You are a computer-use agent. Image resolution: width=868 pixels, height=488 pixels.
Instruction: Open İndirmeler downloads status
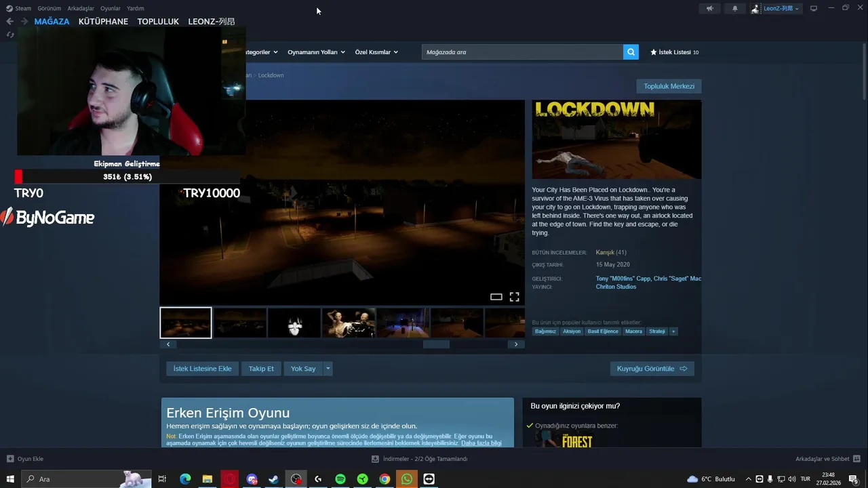(420, 459)
